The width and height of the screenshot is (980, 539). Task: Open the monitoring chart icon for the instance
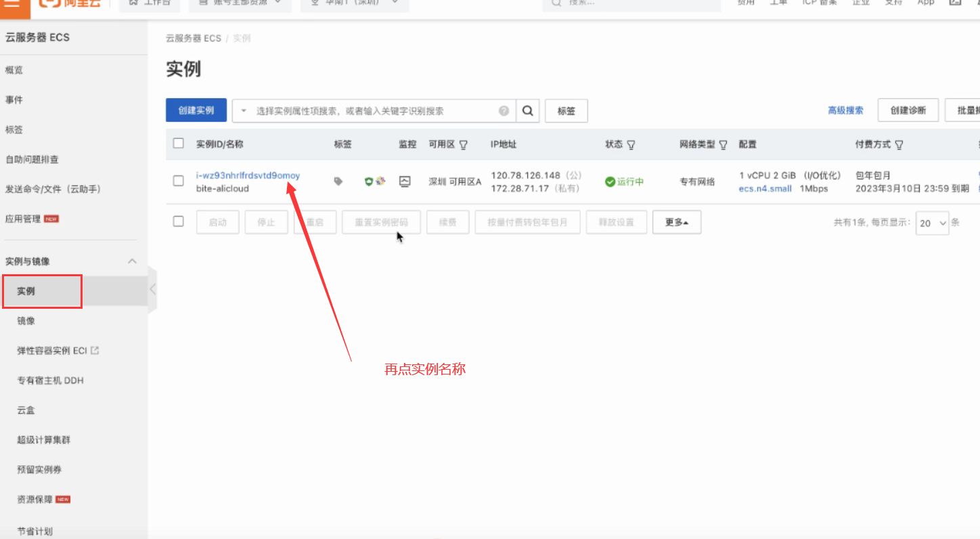pos(405,181)
